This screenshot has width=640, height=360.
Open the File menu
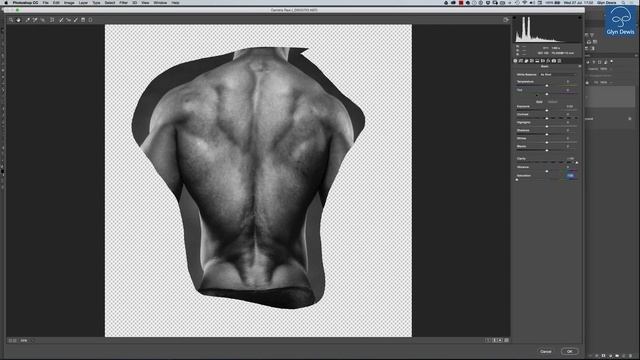[46, 2]
